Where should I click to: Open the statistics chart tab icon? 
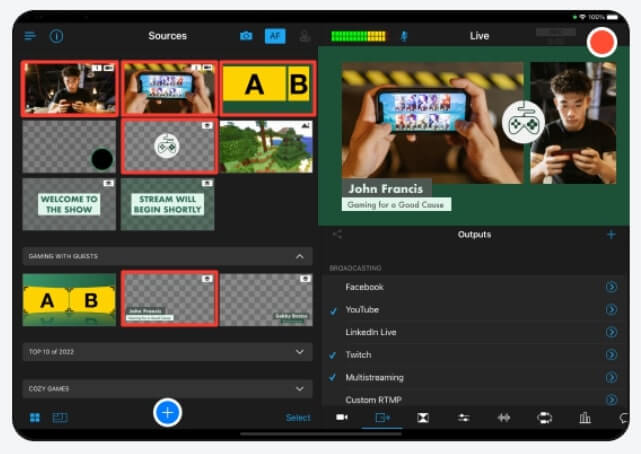[585, 418]
